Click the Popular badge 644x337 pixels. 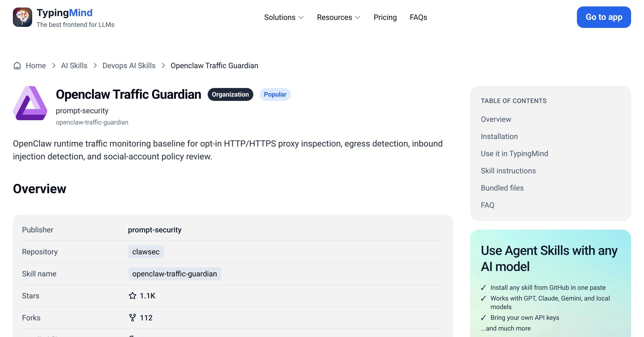click(x=275, y=94)
